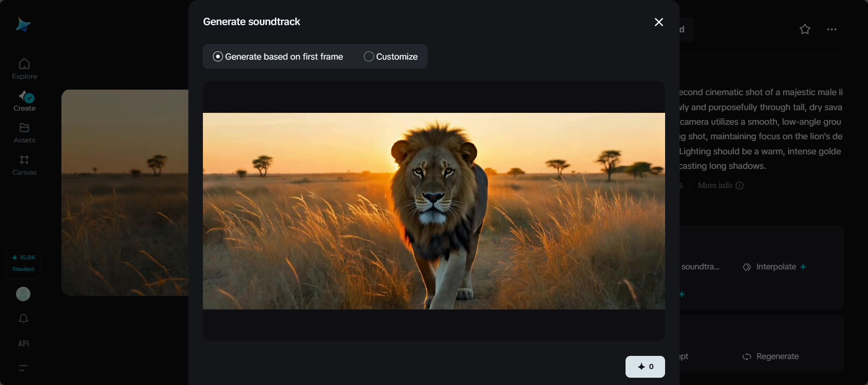The image size is (868, 385).
Task: Close the Generate soundtrack dialog
Action: 659,22
